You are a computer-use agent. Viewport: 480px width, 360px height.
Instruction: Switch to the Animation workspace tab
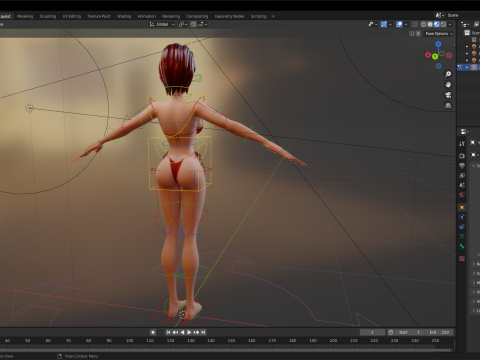[147, 16]
